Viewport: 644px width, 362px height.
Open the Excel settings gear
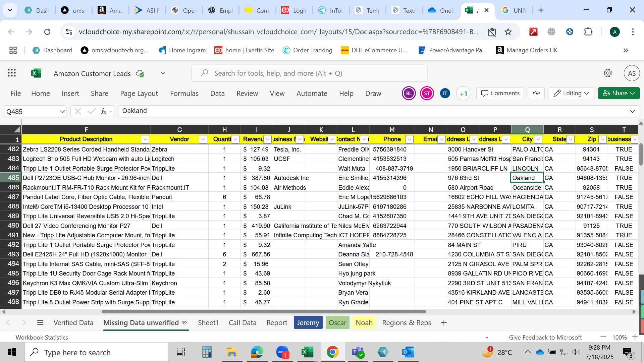coord(607,73)
